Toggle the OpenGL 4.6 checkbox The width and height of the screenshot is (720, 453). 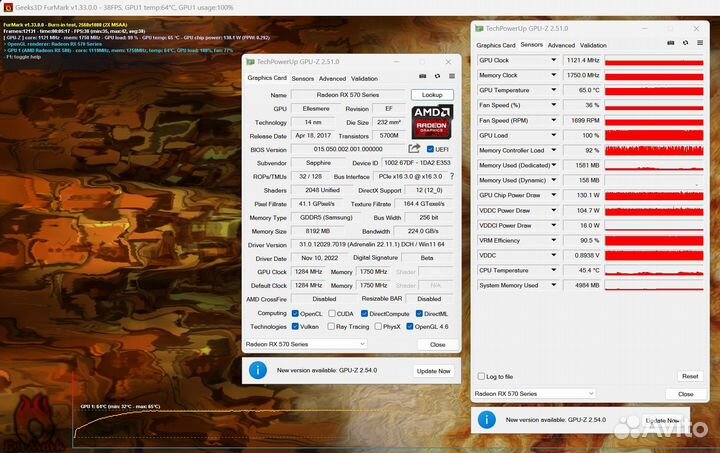[410, 326]
